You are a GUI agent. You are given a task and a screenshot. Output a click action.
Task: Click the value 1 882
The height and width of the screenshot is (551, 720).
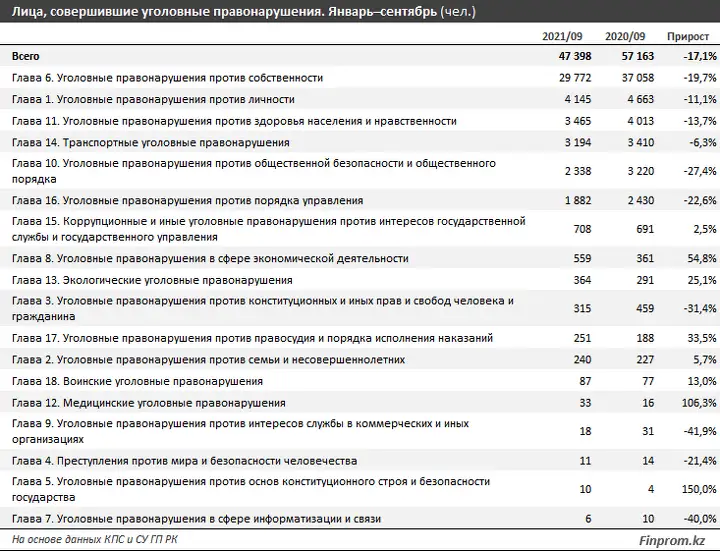pyautogui.click(x=578, y=201)
